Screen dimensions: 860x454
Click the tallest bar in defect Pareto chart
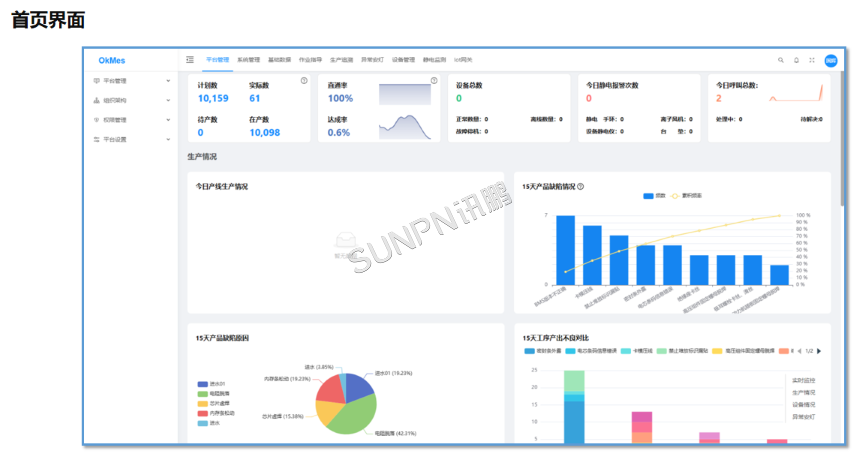pos(565,250)
